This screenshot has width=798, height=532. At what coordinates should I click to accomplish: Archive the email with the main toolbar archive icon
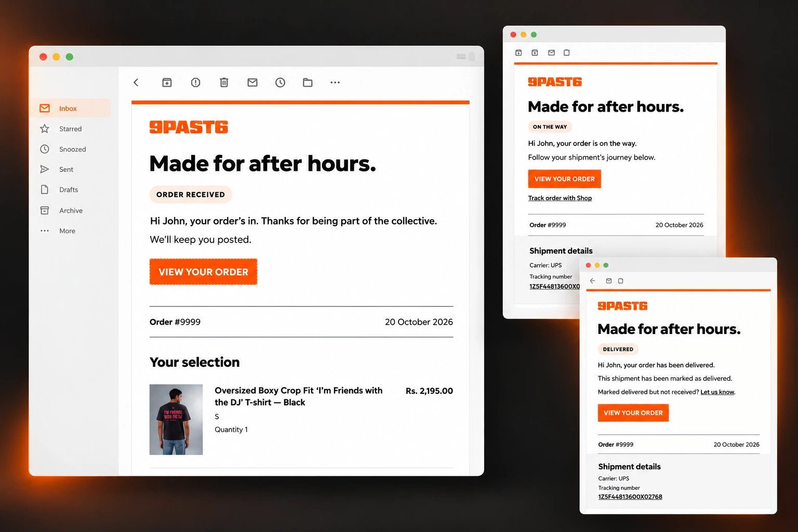pos(167,83)
